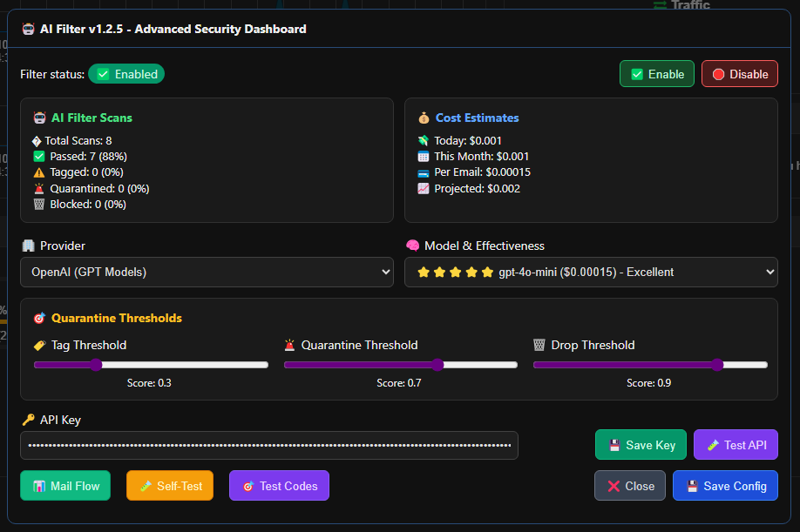Click the target icon next to Quarantine Thresholds

pyautogui.click(x=39, y=318)
